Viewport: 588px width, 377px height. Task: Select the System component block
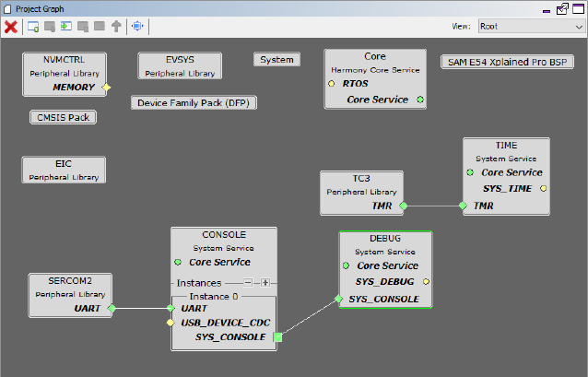(276, 60)
